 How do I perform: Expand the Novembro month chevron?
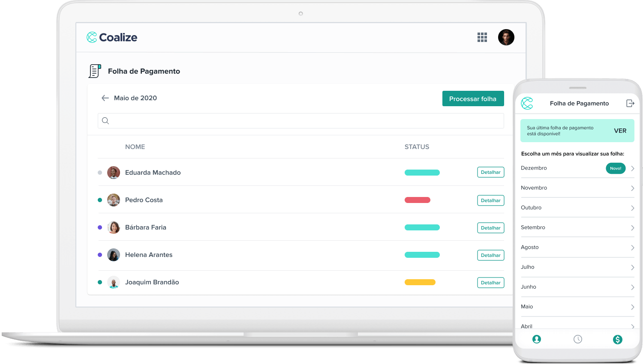coord(633,188)
